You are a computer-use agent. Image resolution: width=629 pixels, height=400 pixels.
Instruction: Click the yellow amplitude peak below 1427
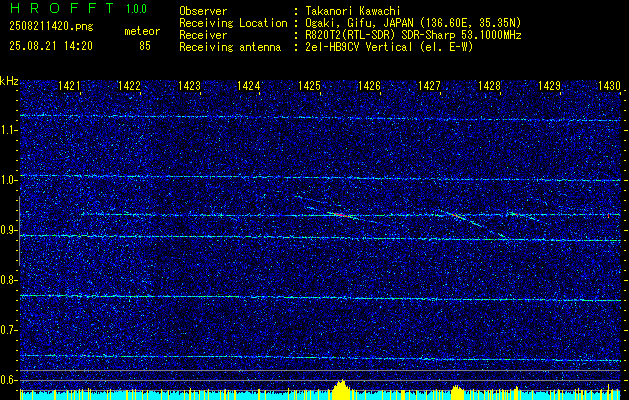[456, 392]
